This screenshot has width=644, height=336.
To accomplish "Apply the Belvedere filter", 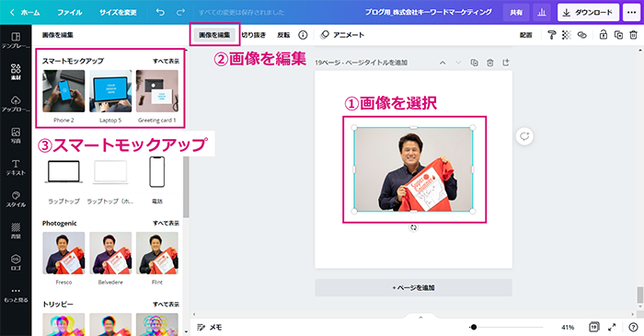I will pos(110,253).
